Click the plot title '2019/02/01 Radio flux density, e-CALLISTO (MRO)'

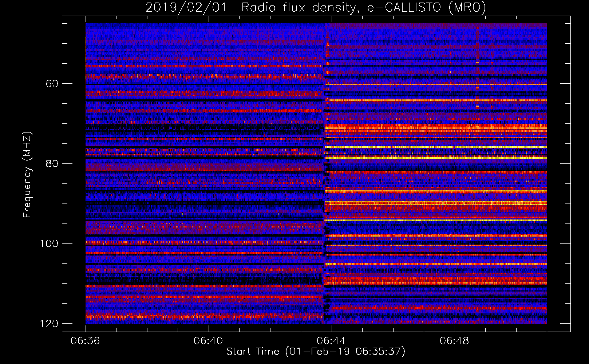click(316, 7)
